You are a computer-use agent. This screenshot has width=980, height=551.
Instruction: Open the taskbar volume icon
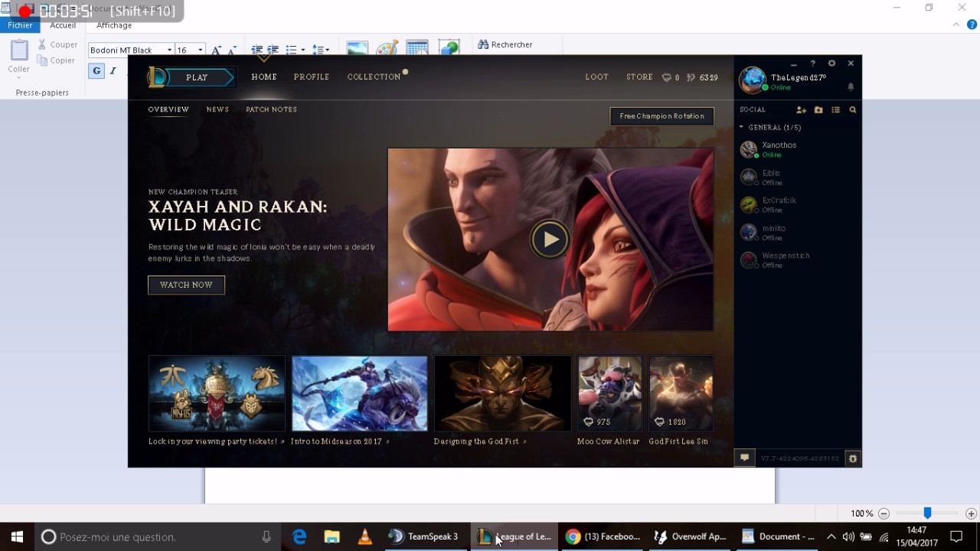pos(848,536)
